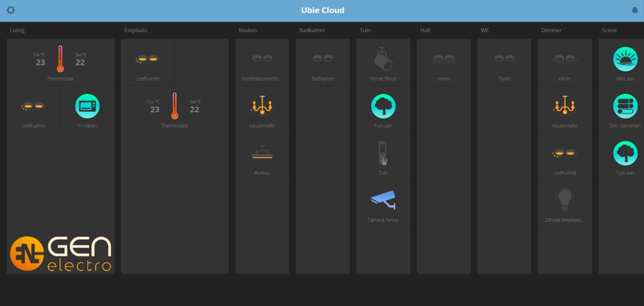
Task: Turn on the Toilet light
Action: pyautogui.click(x=504, y=62)
